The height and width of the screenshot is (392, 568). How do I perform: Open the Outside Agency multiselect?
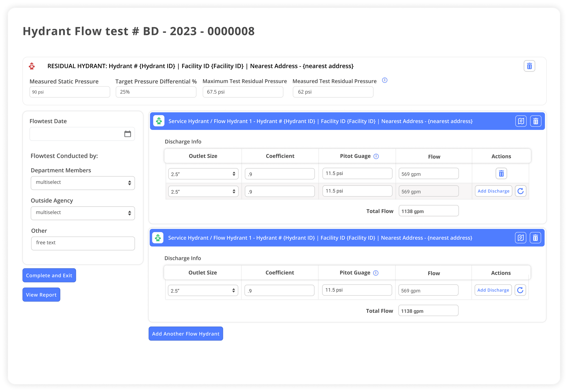pos(83,213)
